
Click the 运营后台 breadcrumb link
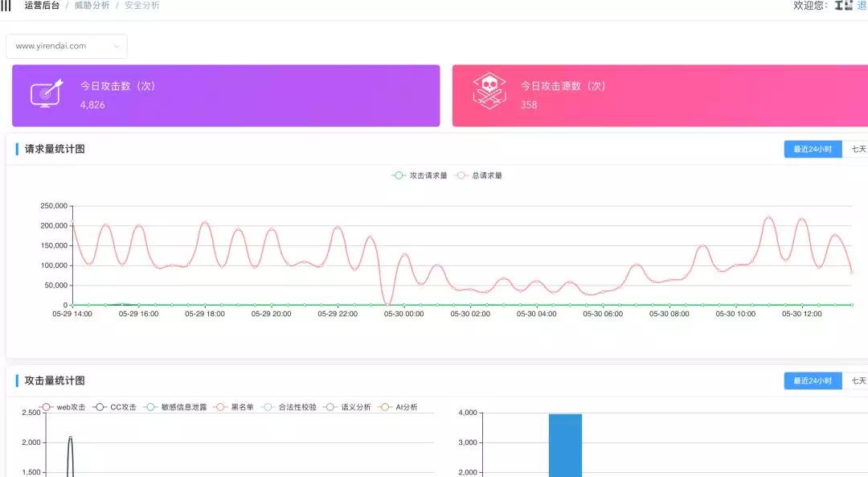pos(42,6)
